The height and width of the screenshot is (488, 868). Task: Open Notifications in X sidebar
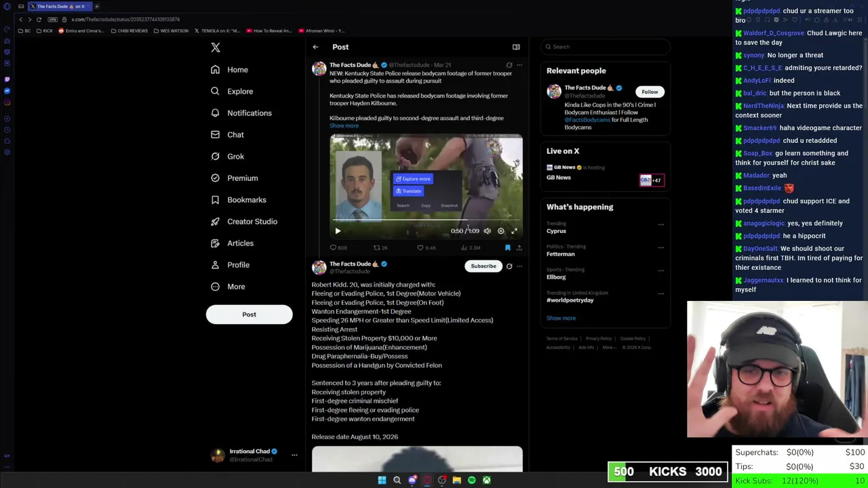point(241,113)
